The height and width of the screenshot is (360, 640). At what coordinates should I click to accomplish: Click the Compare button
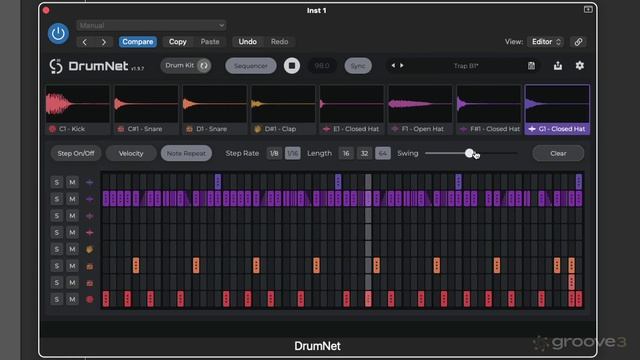pyautogui.click(x=138, y=42)
